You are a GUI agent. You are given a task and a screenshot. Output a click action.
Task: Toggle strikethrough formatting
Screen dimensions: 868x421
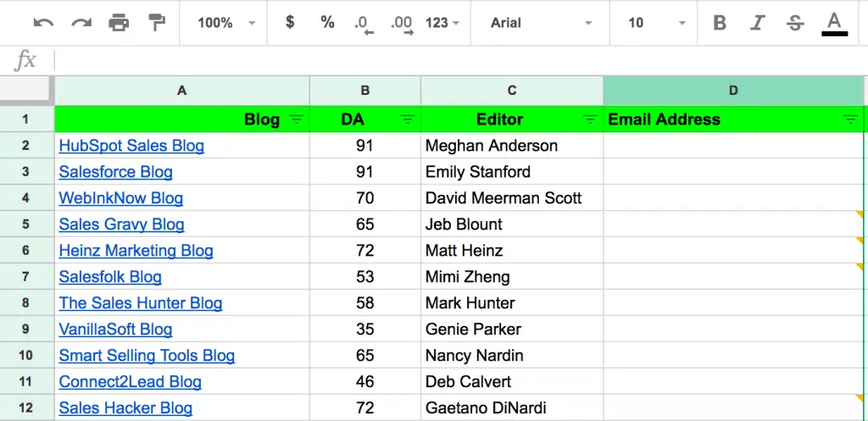click(795, 23)
